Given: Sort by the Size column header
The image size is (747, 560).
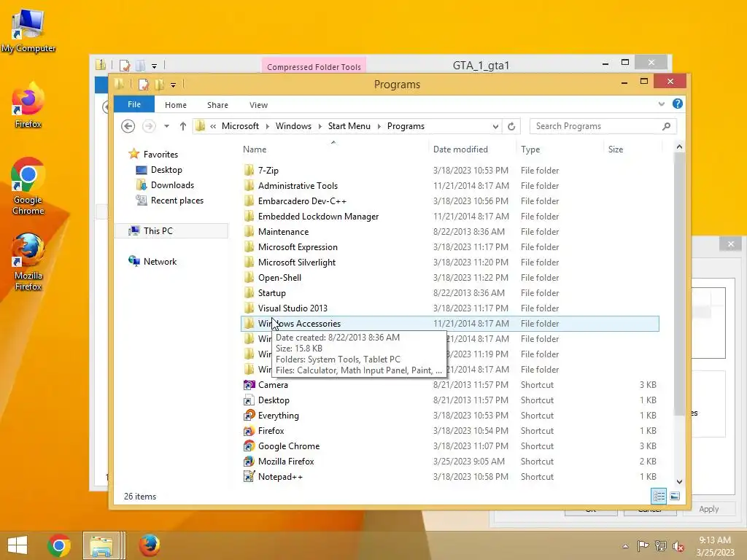Looking at the screenshot, I should (x=616, y=149).
